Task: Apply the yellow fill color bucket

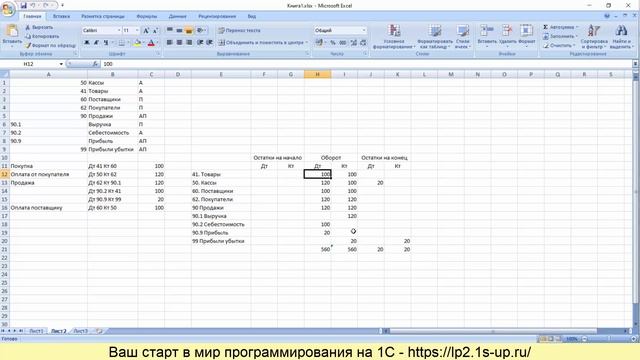Action: pyautogui.click(x=138, y=42)
